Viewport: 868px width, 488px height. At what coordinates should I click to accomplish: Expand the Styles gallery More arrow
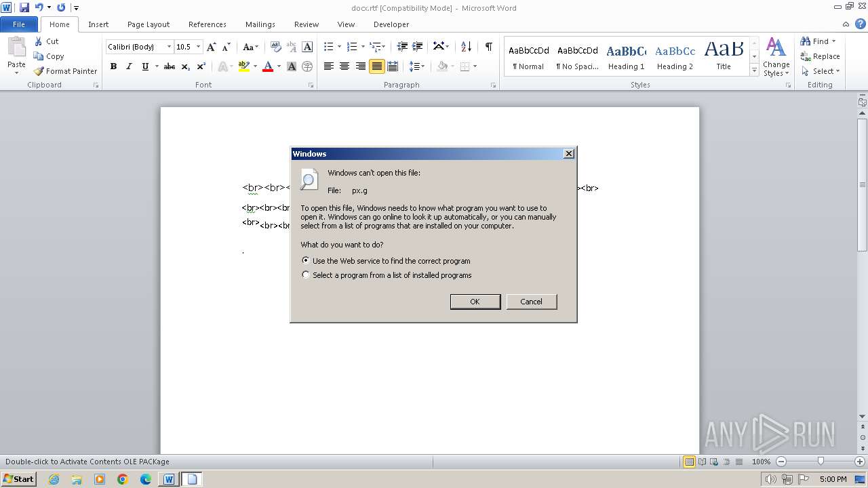point(754,70)
